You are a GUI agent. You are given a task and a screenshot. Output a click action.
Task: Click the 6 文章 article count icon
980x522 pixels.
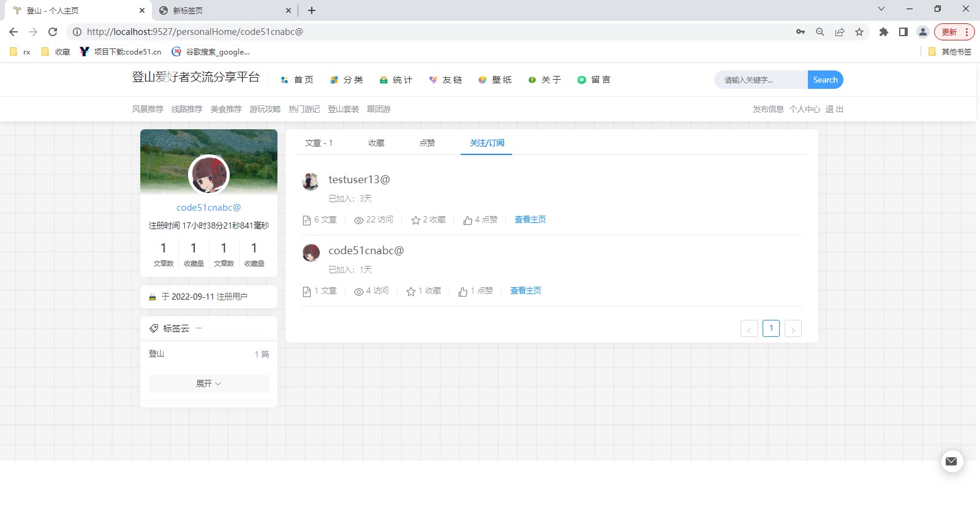[307, 220]
